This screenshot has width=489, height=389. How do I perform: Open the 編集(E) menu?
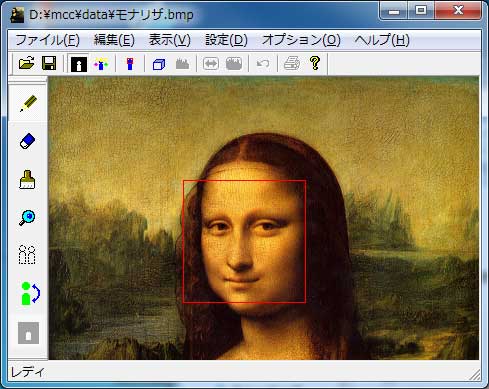(114, 40)
